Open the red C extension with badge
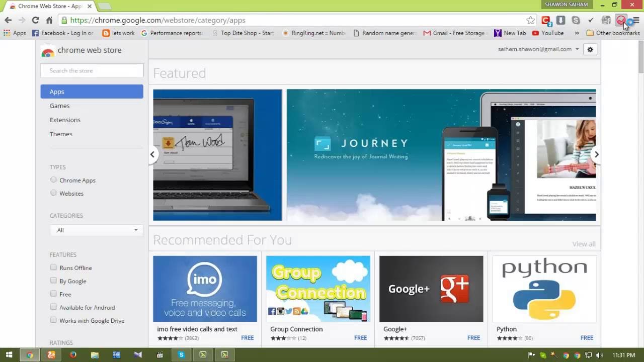644x362 pixels. [x=546, y=20]
